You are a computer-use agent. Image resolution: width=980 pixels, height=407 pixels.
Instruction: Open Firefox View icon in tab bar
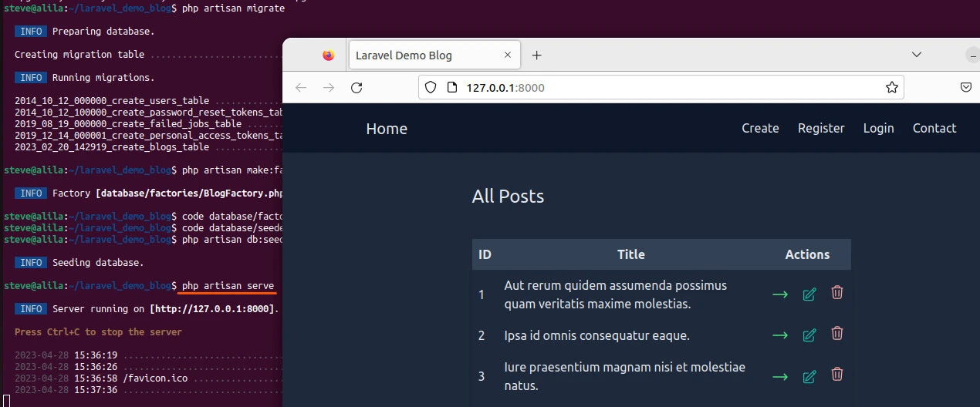[329, 55]
